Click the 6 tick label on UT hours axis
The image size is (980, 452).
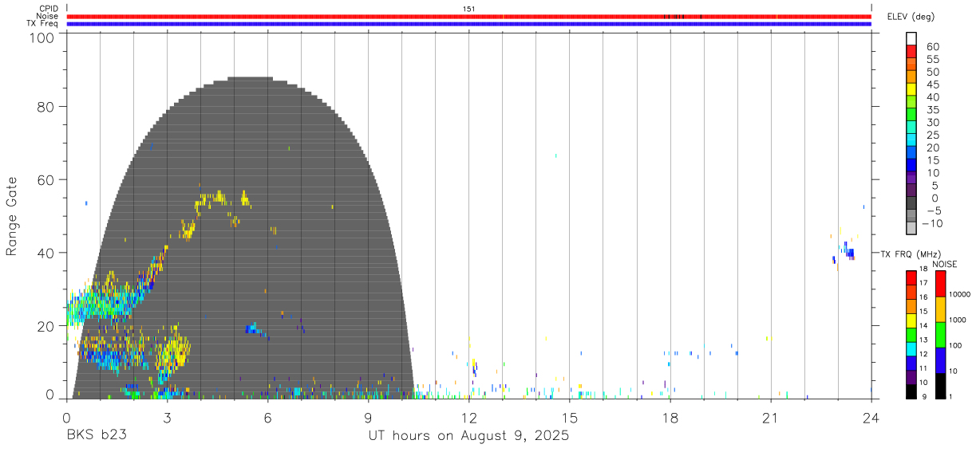pos(267,418)
